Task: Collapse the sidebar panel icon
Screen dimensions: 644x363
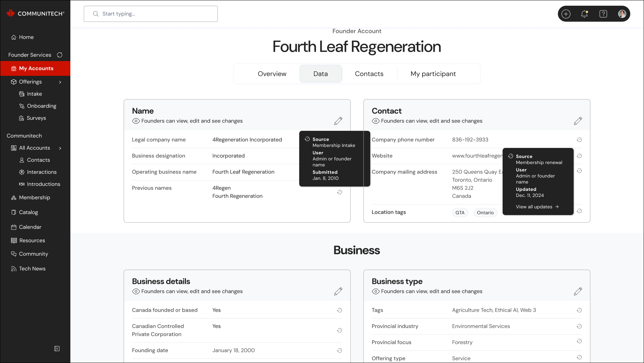Action: pos(57,349)
